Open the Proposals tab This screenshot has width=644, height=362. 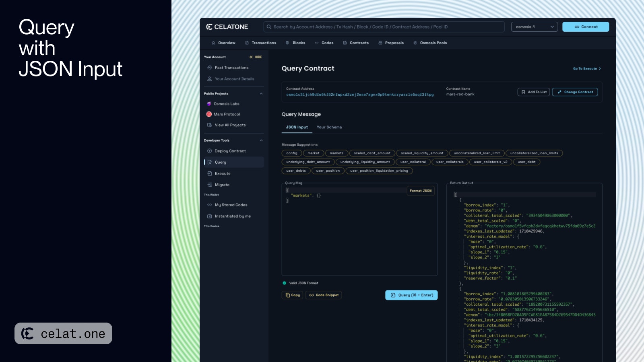391,43
